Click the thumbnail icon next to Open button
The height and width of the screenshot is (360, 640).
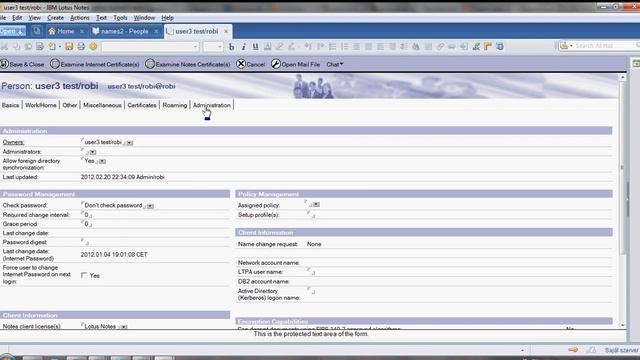(x=36, y=31)
